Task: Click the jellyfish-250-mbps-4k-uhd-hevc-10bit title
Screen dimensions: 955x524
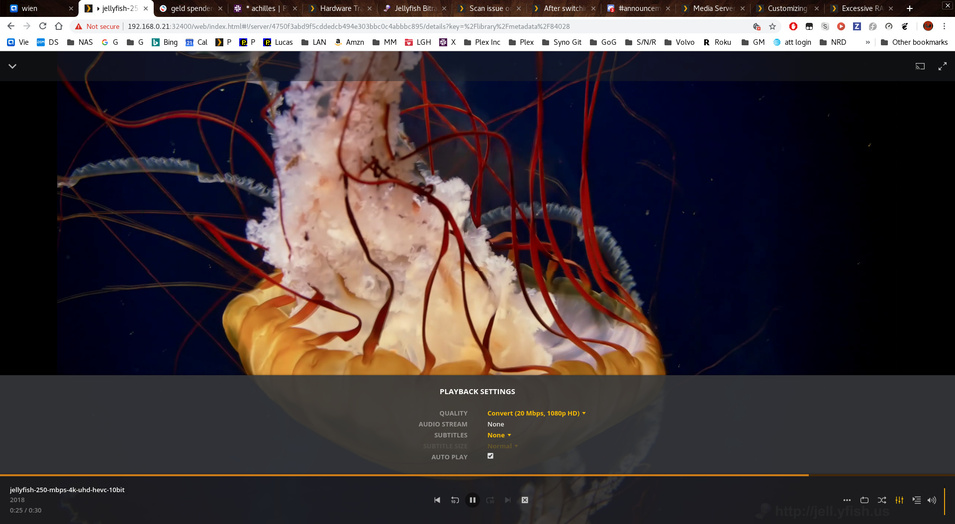Action: click(67, 489)
